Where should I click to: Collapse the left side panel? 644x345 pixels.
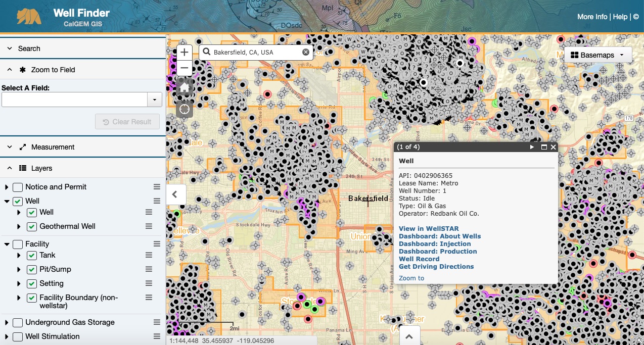(x=175, y=194)
